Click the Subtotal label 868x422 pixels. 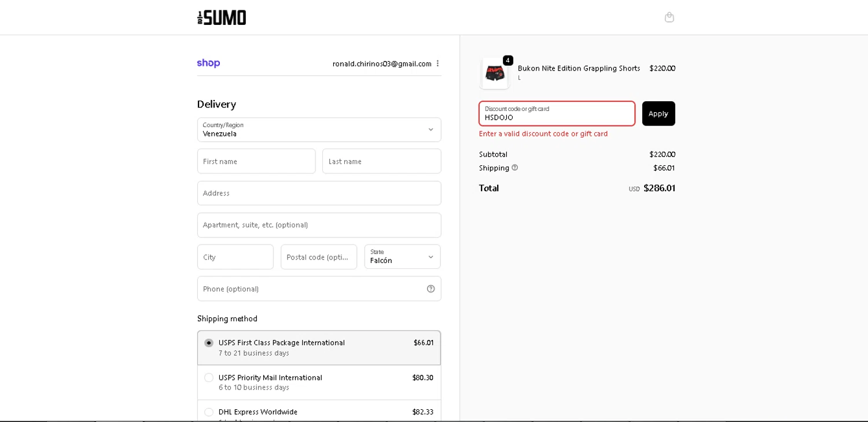493,154
